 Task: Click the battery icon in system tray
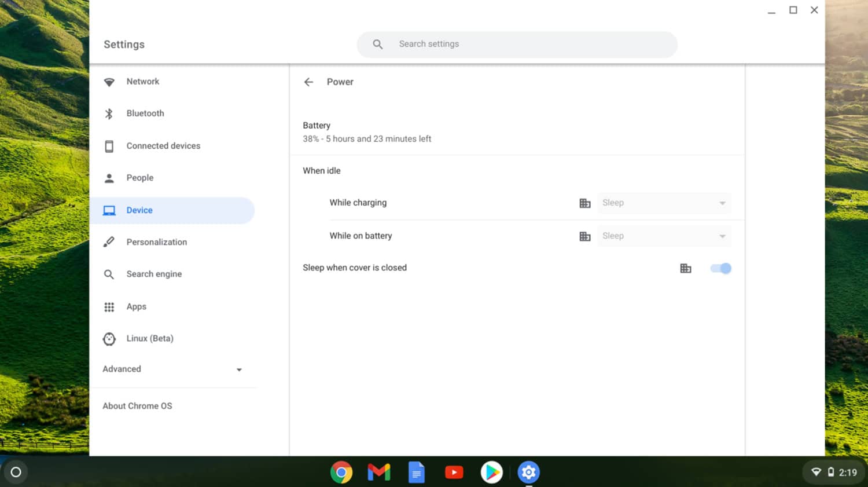coord(831,472)
